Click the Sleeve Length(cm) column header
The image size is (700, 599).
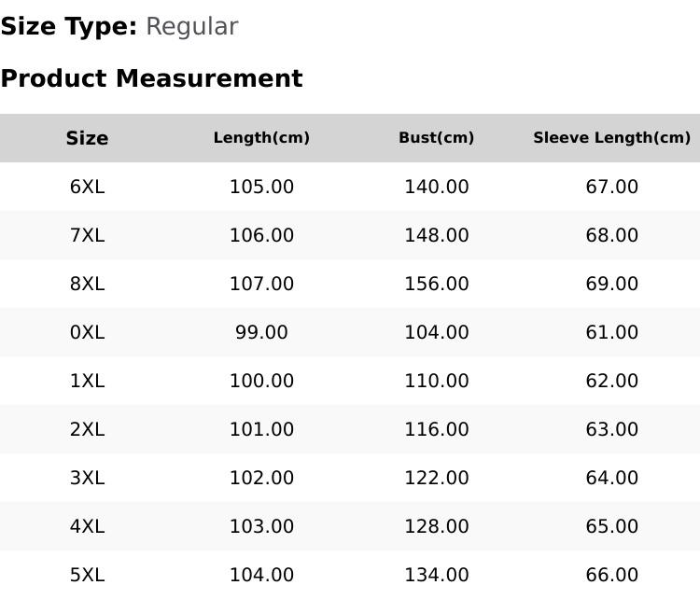(611, 137)
